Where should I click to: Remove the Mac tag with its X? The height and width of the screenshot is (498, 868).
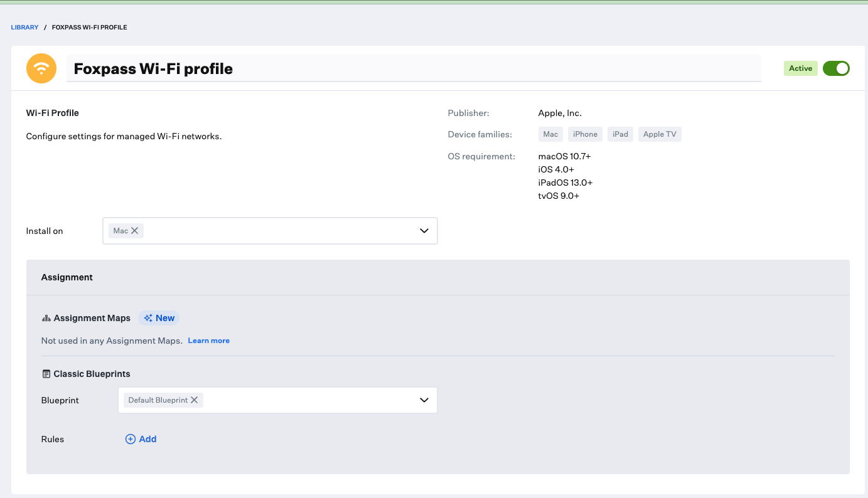[134, 231]
